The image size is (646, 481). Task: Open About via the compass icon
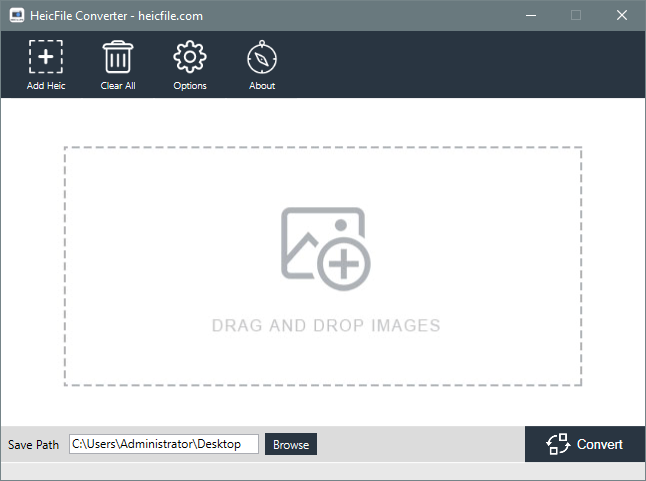pyautogui.click(x=262, y=57)
